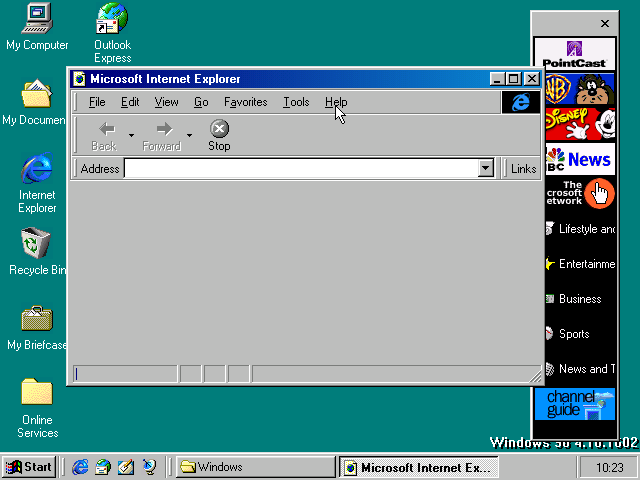Click inside the Address input field

coord(300,169)
